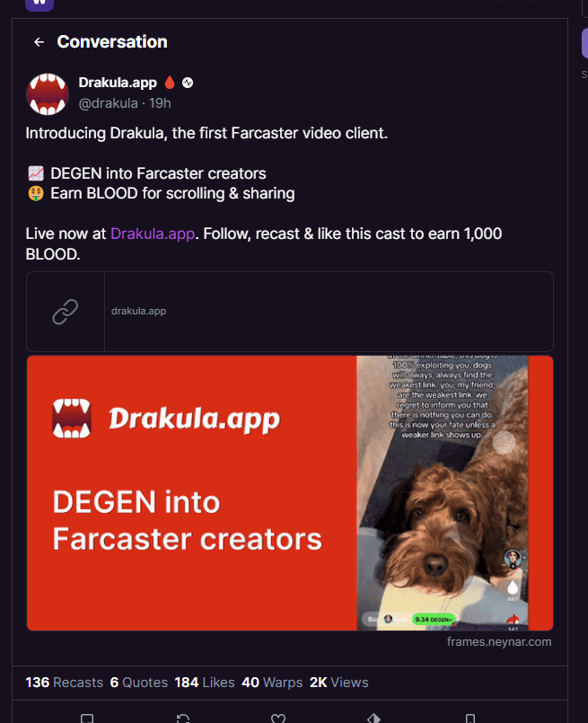
Task: Click the red blood drop badge
Action: click(x=170, y=83)
